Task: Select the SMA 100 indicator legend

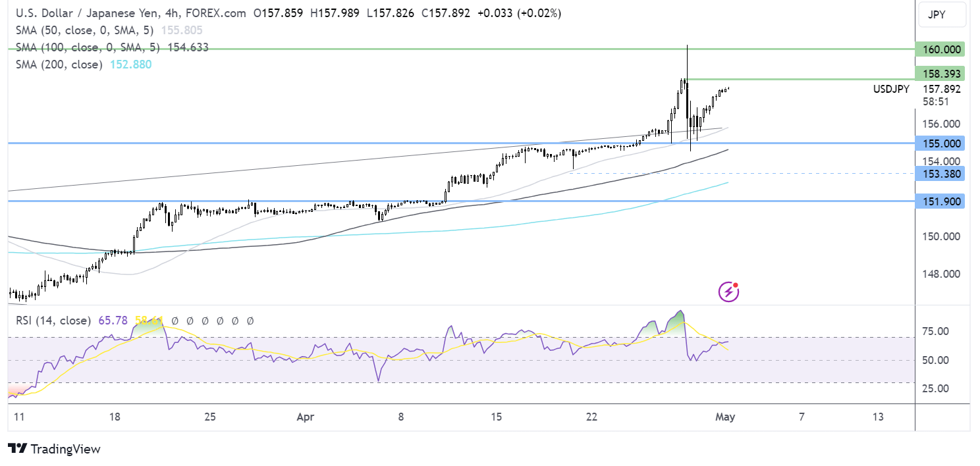Action: [88, 47]
